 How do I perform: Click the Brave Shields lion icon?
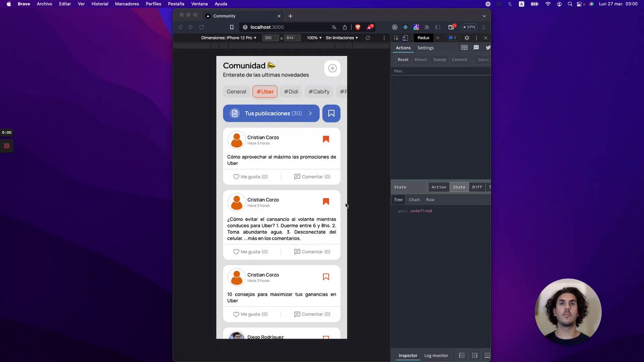point(358,27)
